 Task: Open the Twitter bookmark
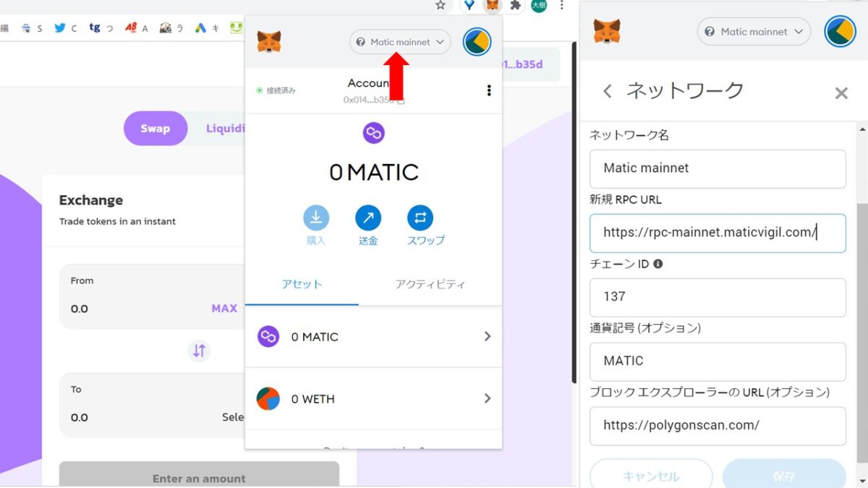[x=65, y=28]
